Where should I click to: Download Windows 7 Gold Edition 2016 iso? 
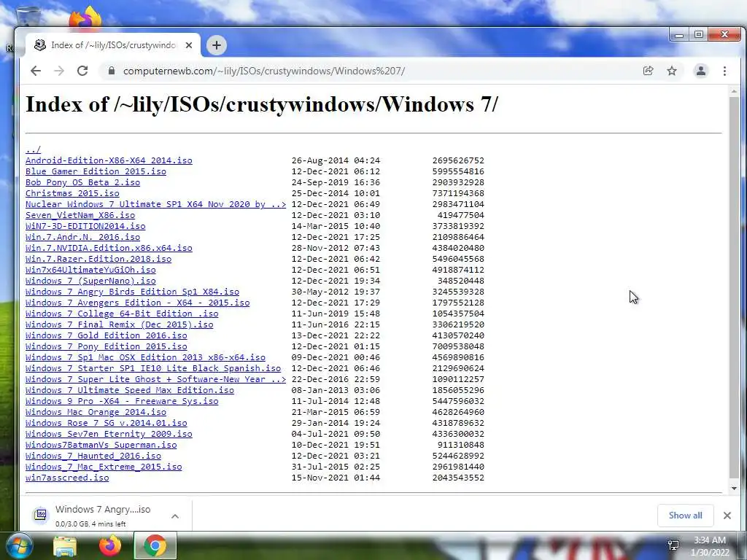pyautogui.click(x=107, y=335)
